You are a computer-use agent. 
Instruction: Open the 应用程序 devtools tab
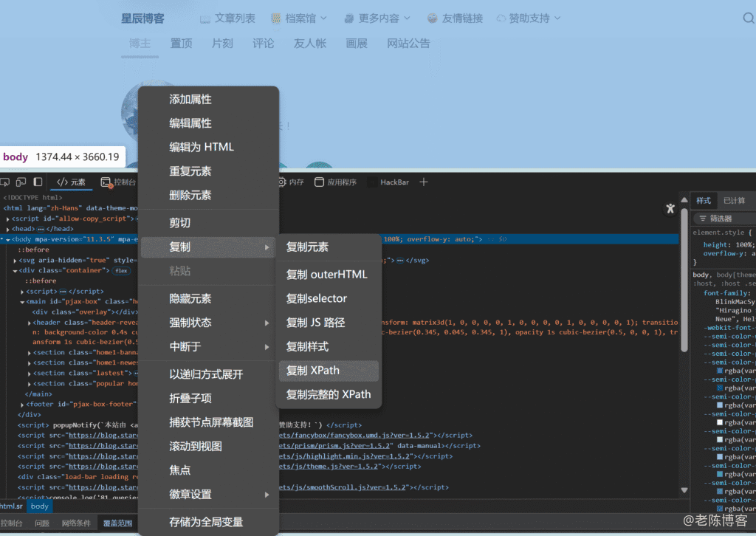pyautogui.click(x=336, y=182)
